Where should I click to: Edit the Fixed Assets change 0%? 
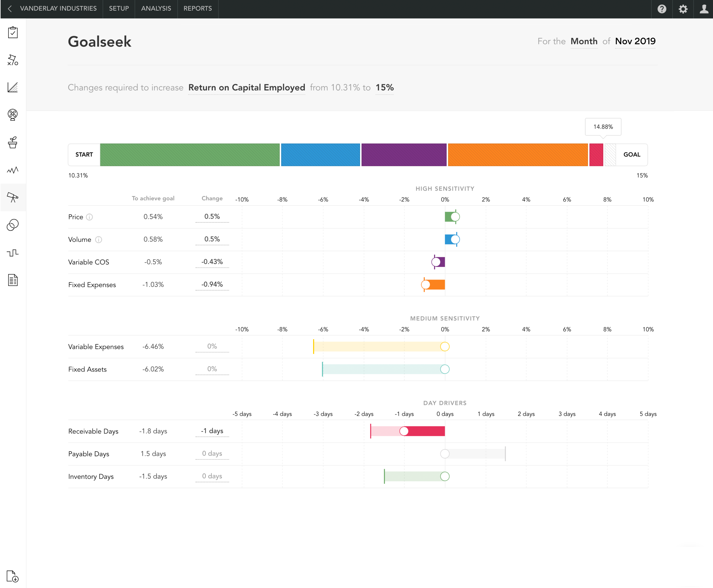pos(212,369)
